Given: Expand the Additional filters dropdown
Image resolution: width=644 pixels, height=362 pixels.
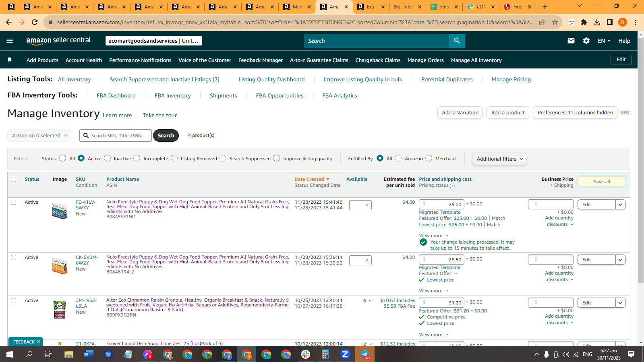Looking at the screenshot, I should pos(499,159).
